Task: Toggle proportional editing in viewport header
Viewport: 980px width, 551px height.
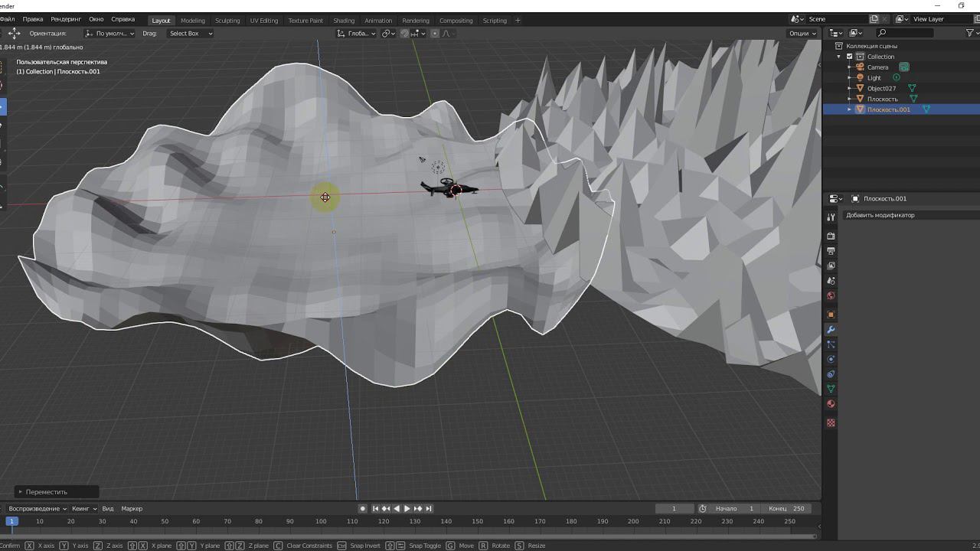Action: [435, 34]
